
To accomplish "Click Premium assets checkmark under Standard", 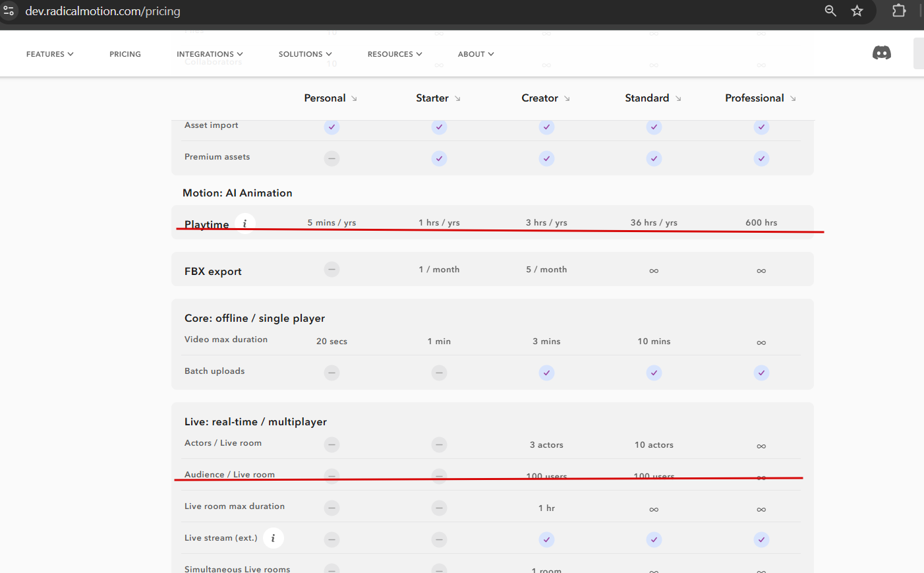I will pyautogui.click(x=654, y=158).
